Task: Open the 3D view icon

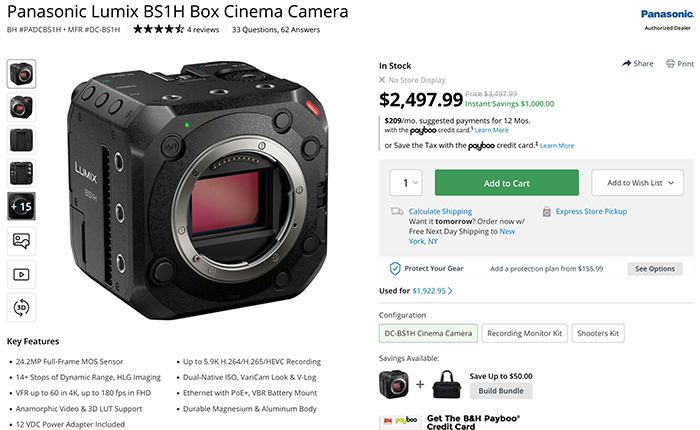Action: (x=21, y=306)
